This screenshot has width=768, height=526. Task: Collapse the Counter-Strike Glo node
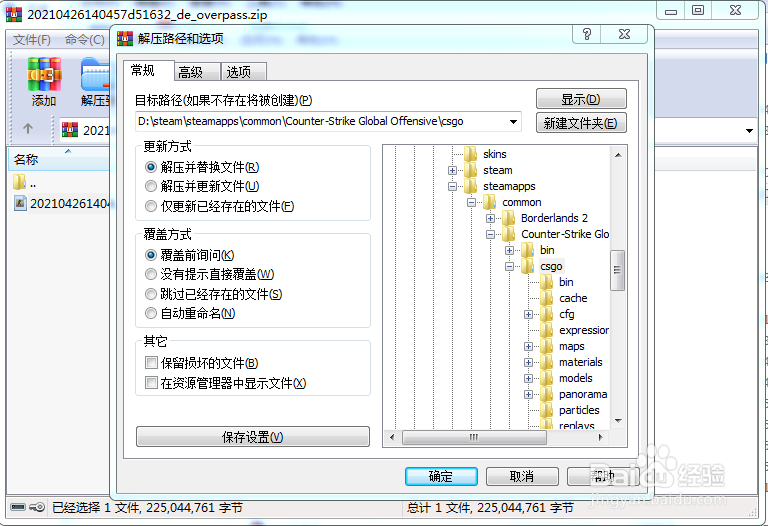(490, 235)
